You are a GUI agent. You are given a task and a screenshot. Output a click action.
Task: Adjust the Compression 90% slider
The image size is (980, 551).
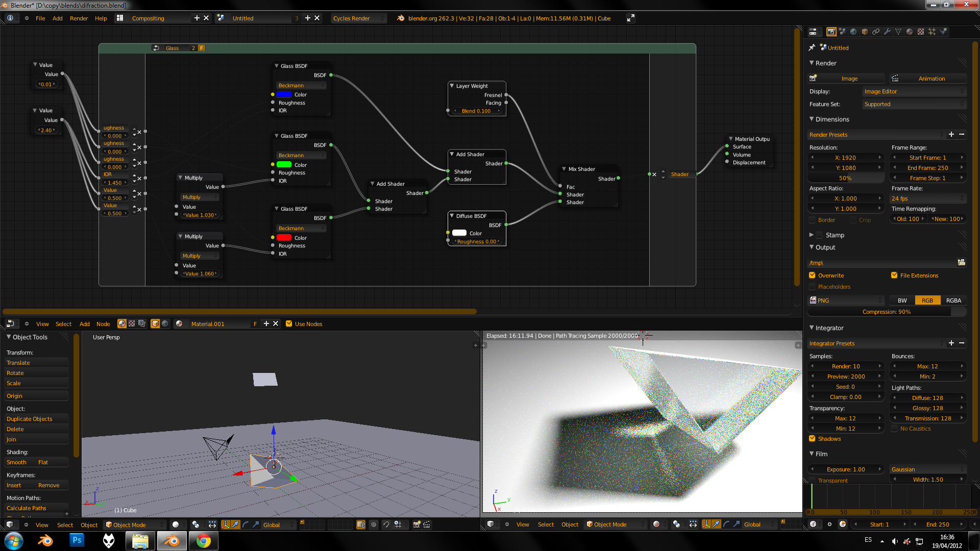(887, 312)
